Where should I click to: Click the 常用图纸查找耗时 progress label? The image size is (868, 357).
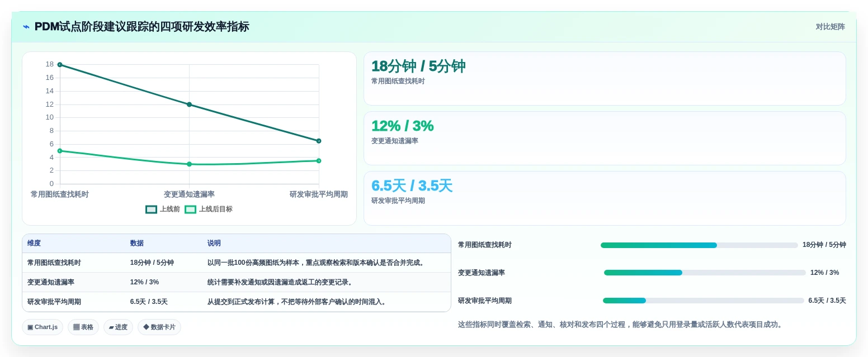[485, 245]
